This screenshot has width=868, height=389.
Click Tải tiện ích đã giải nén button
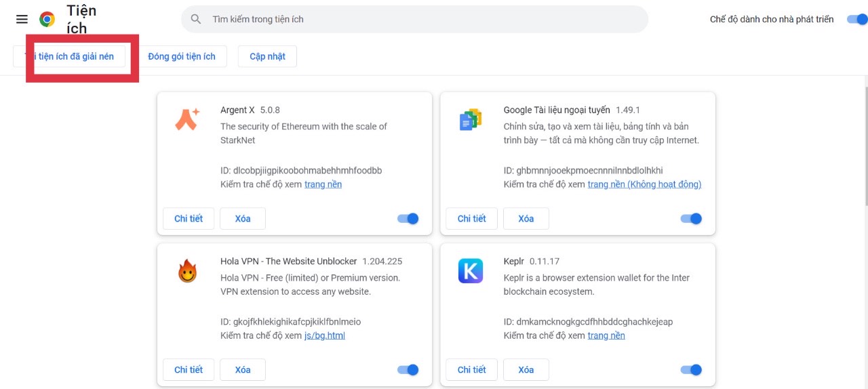tap(69, 56)
